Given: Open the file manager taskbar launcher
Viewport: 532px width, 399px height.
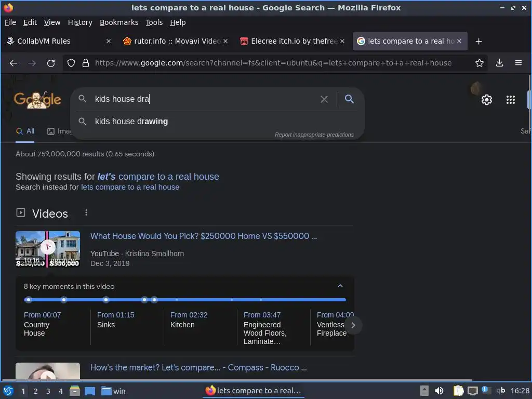Looking at the screenshot, I should pyautogui.click(x=75, y=391).
